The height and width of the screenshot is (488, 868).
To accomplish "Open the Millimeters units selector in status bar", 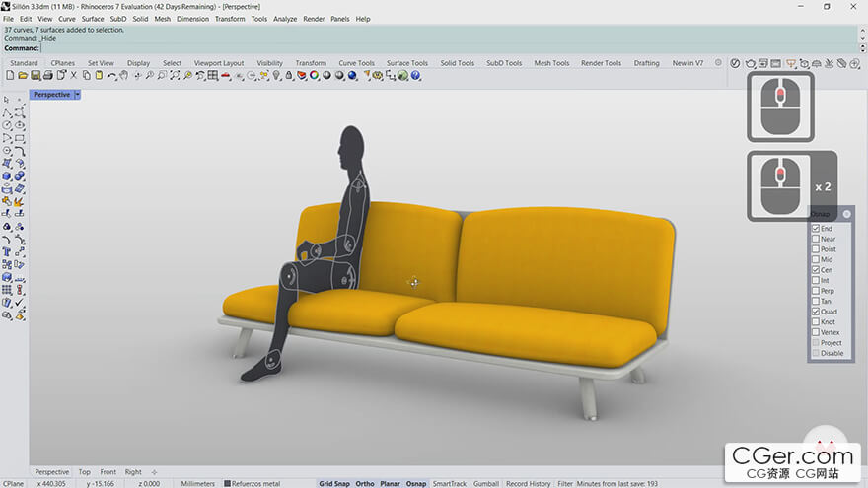I will tap(197, 483).
